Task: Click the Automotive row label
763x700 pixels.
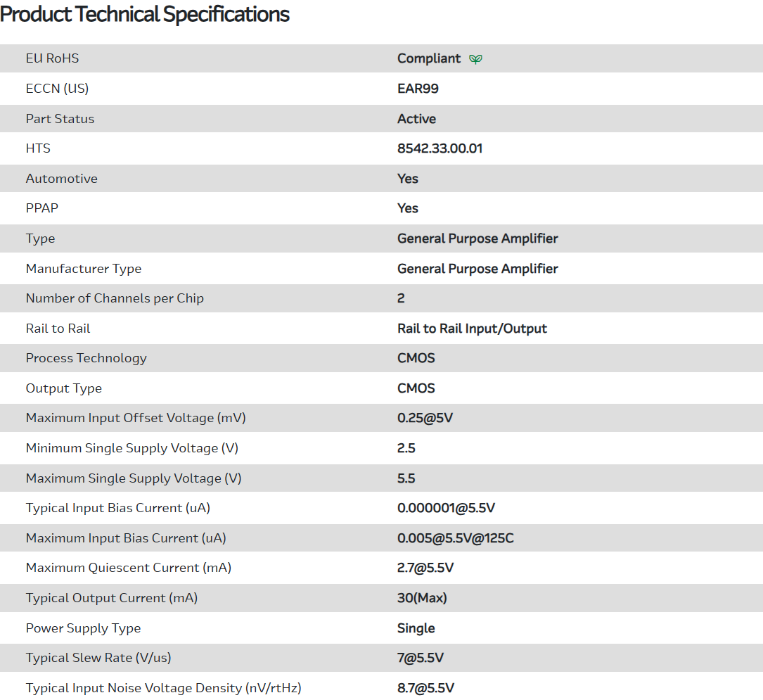Action: [x=62, y=179]
